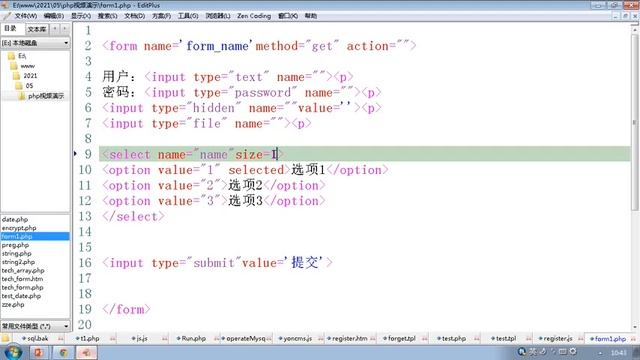Click the right sidebar tab scroll arrow
The width and height of the screenshot is (640, 360).
pos(64,29)
